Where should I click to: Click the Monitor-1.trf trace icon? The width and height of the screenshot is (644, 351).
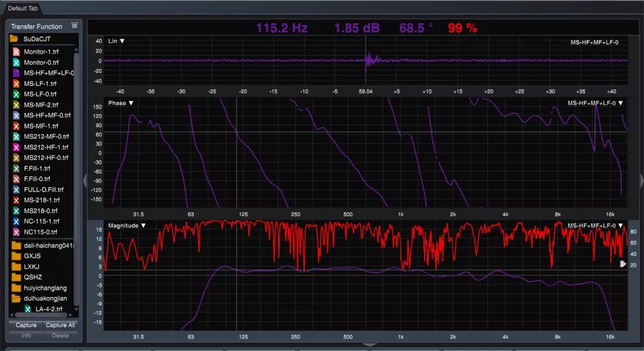[x=16, y=52]
